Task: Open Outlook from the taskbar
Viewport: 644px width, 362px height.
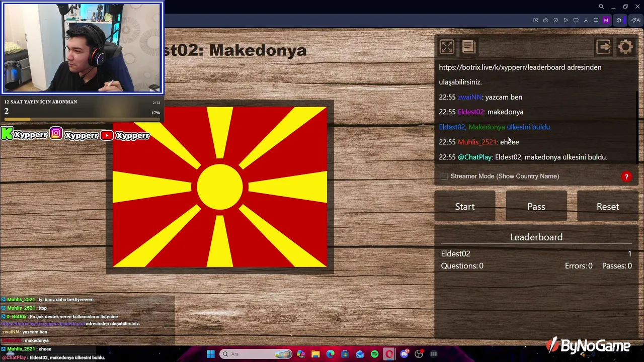Action: pos(360,354)
